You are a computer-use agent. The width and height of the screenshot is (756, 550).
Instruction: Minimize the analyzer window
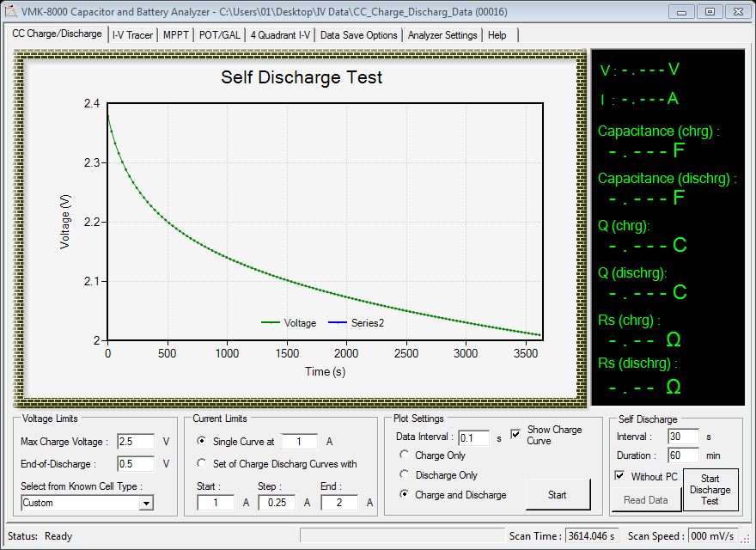pos(681,12)
